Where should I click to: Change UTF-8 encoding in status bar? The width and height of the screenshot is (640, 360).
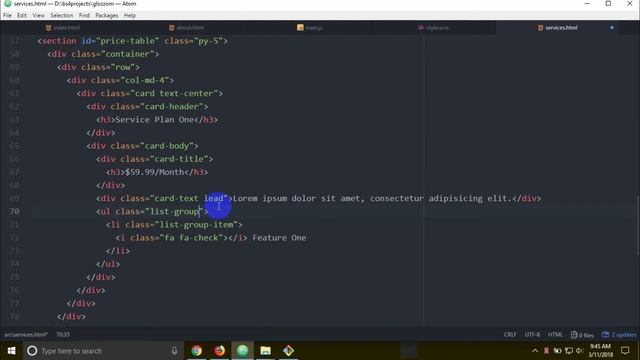tap(532, 334)
